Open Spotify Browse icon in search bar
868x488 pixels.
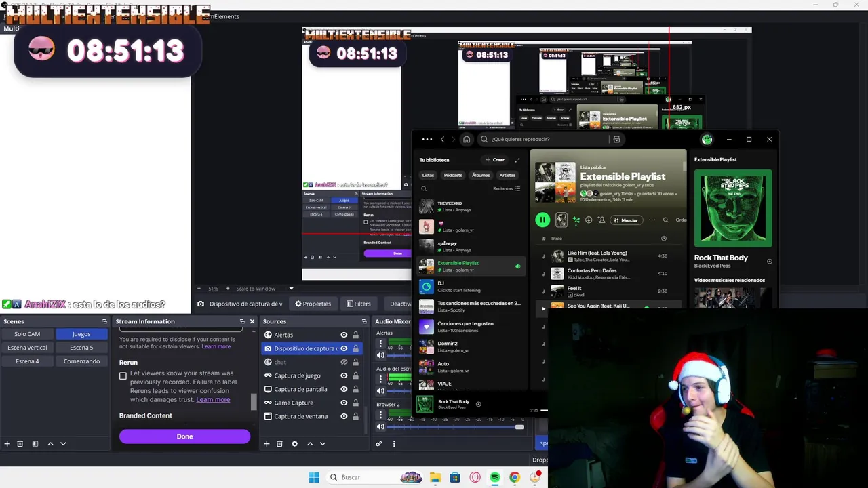coord(616,139)
